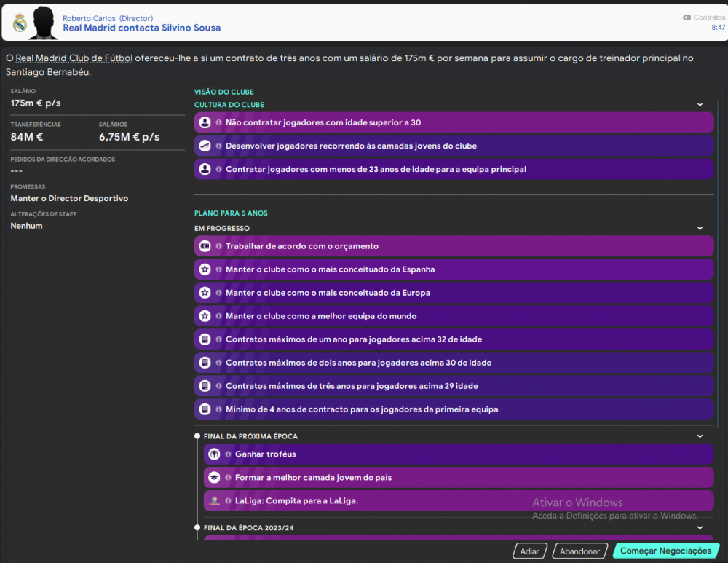
Task: Click money icon on 'Trabalhar de acordo com o orçamento'
Action: click(x=205, y=246)
